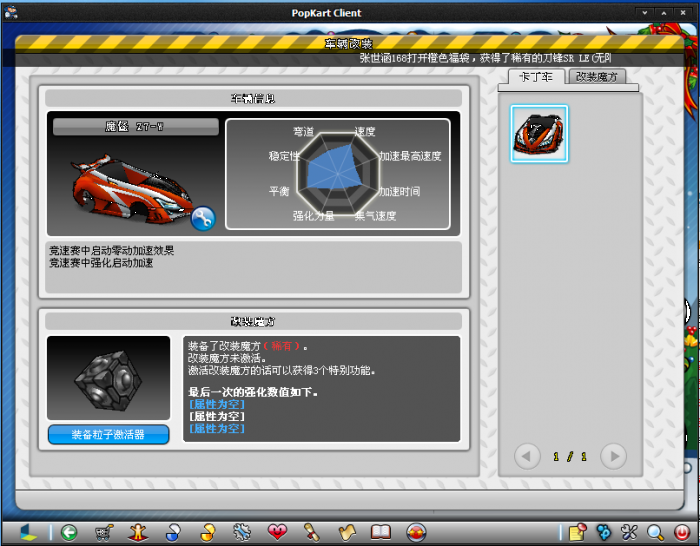The image size is (700, 546).
Task: Click the red 稀有 rarity text
Action: (281, 346)
